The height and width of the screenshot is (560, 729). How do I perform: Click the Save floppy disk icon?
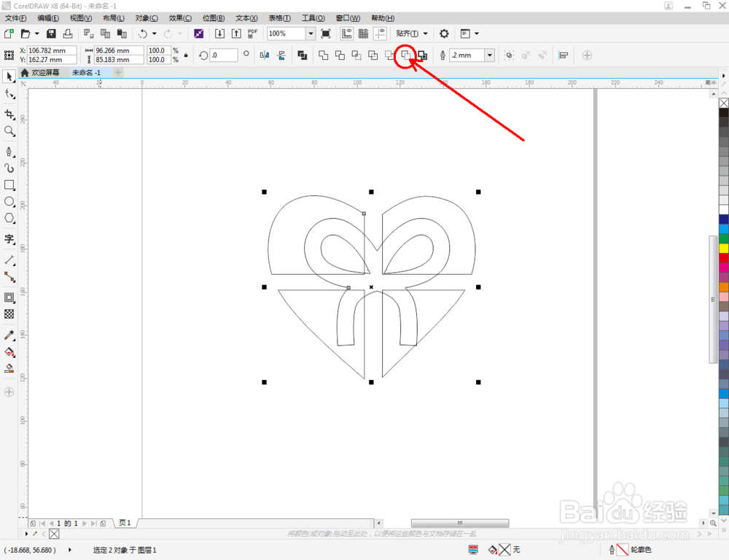pos(51,34)
